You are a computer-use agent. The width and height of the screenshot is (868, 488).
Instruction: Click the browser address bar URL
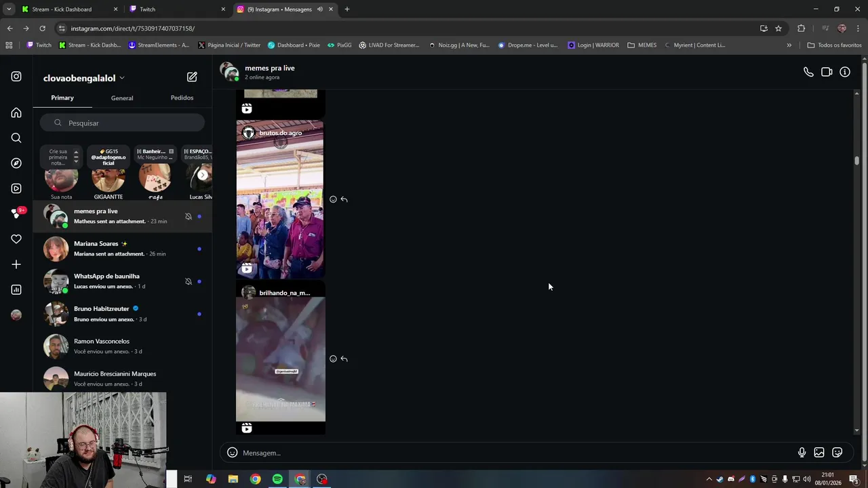pos(132,28)
